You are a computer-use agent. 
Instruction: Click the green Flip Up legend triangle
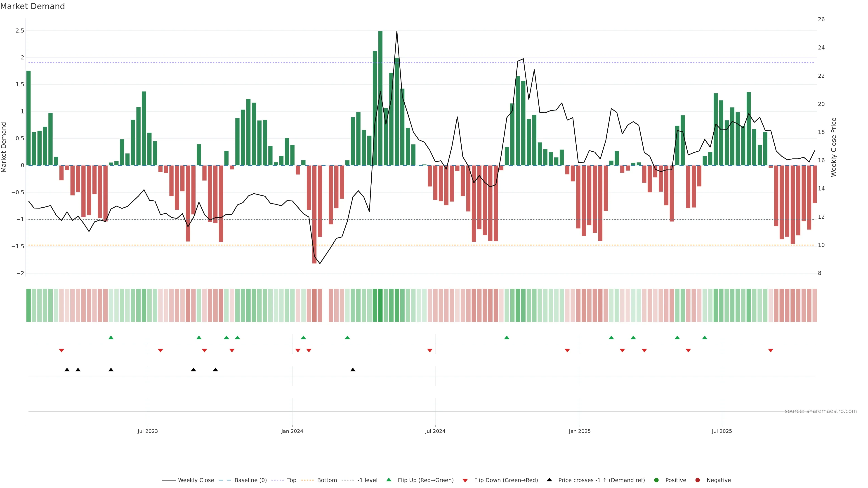389,480
